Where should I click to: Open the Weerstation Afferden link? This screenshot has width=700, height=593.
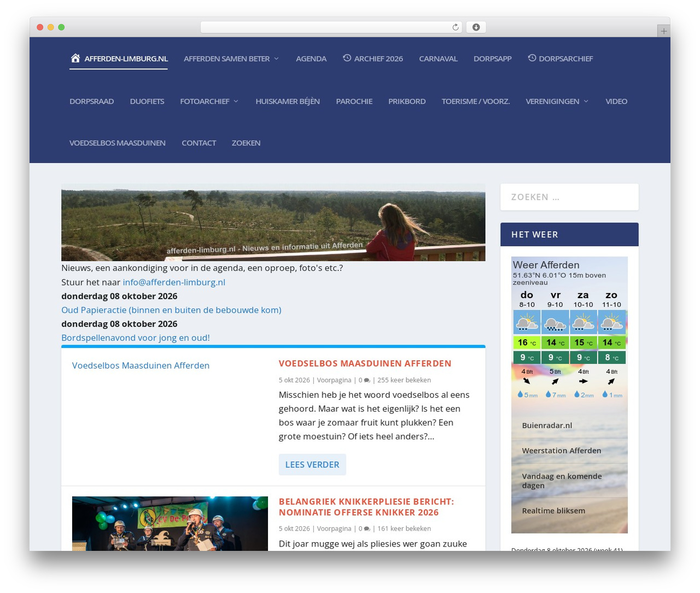[562, 451]
